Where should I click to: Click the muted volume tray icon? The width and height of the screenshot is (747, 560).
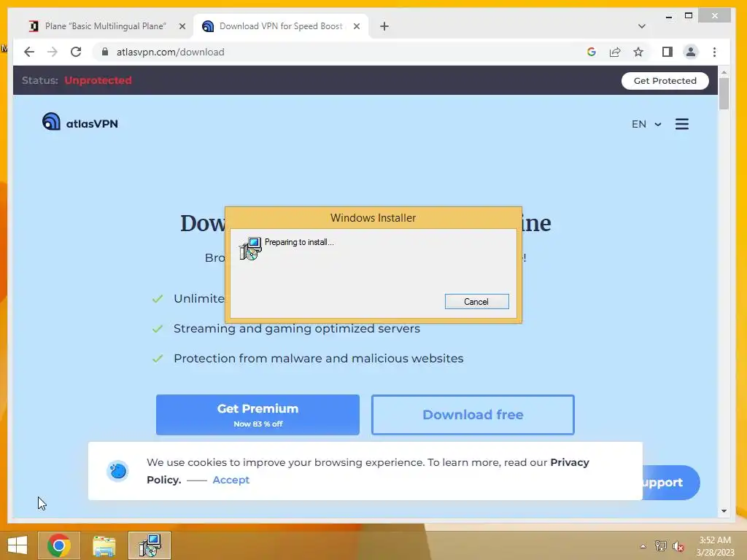pyautogui.click(x=678, y=546)
